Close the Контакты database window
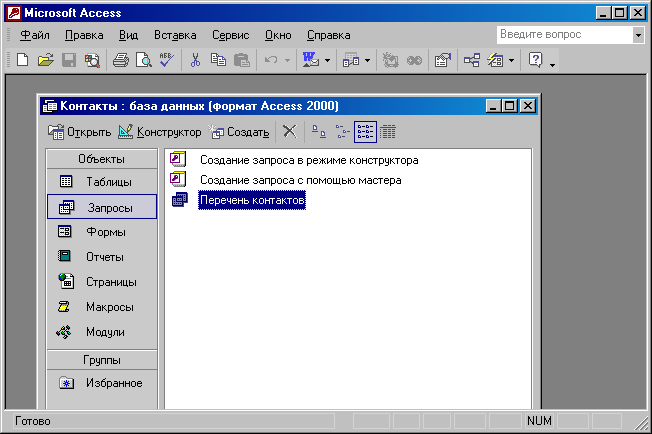652x434 pixels. (x=528, y=106)
